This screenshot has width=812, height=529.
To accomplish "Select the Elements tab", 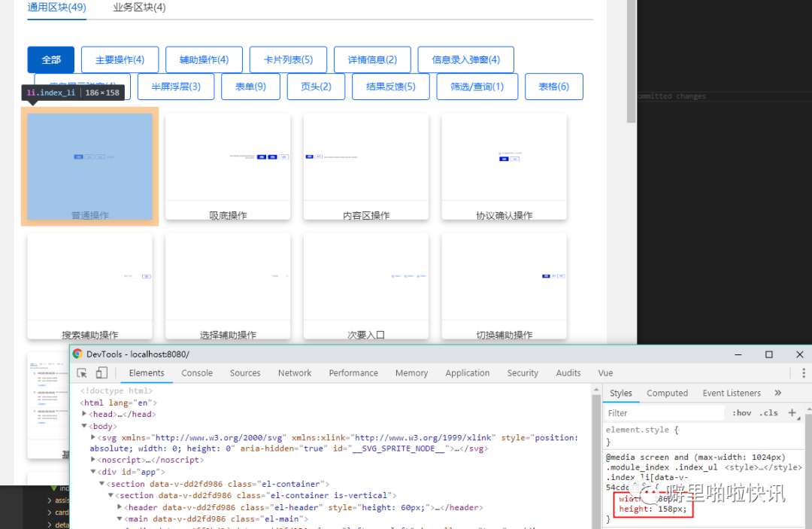I will coord(147,373).
